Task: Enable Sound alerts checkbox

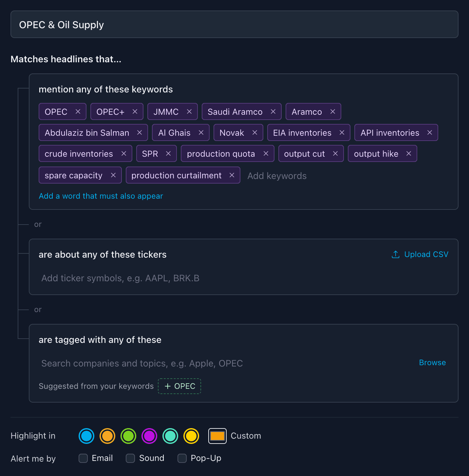Action: pyautogui.click(x=130, y=458)
